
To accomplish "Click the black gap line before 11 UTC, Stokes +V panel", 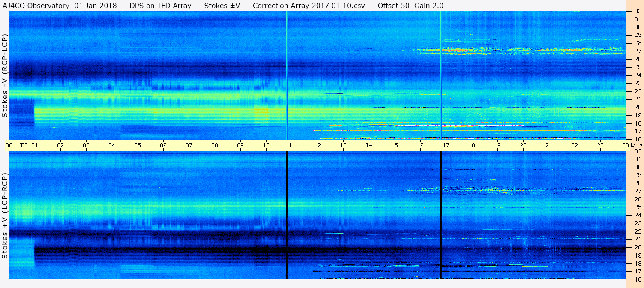I will [287, 216].
